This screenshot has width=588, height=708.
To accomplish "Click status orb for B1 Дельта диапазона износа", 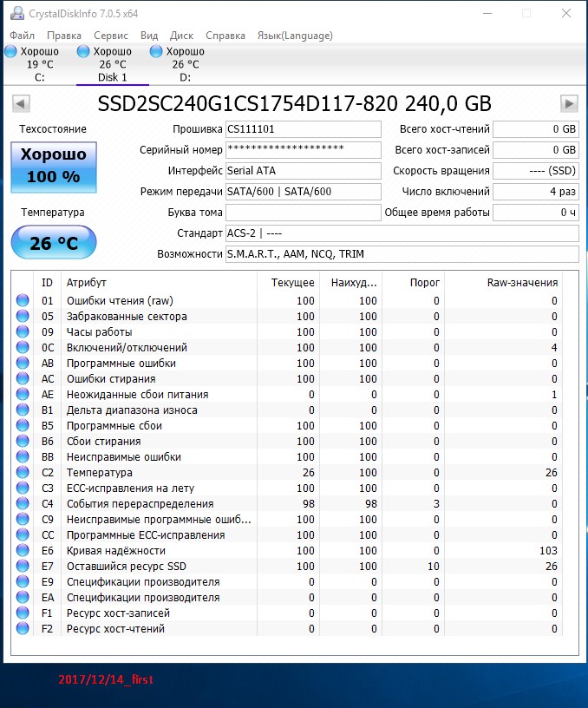I will 23,410.
